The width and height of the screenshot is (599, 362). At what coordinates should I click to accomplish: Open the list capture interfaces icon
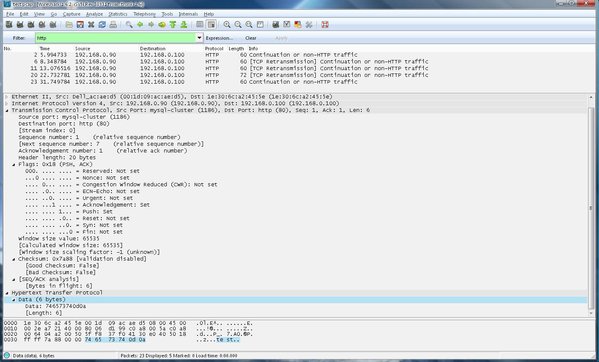pyautogui.click(x=9, y=24)
